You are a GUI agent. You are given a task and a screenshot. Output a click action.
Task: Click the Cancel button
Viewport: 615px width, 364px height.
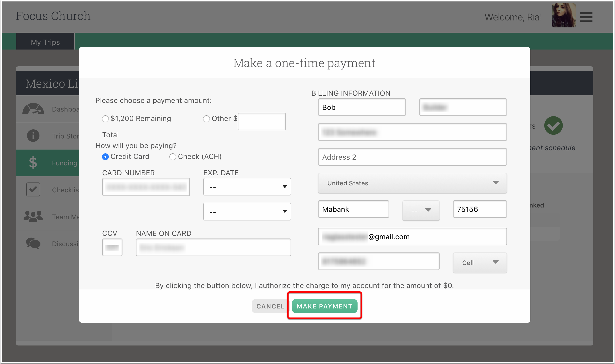coord(270,306)
